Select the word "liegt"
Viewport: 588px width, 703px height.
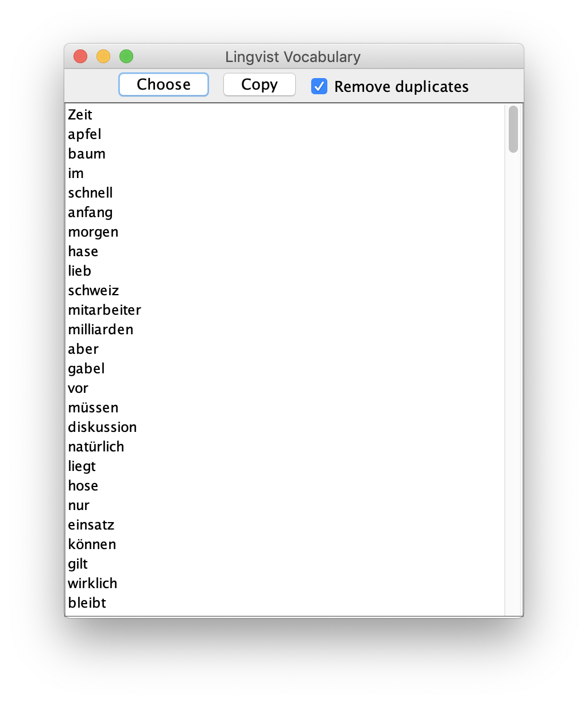(x=82, y=466)
